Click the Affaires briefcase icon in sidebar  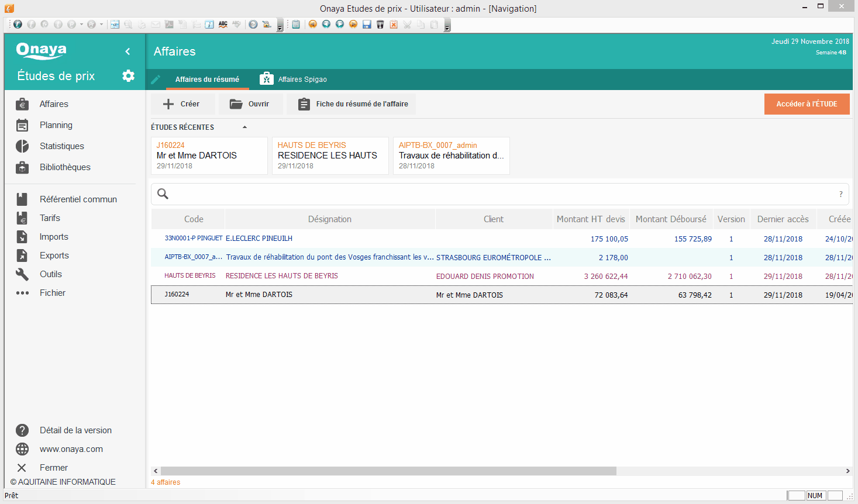point(22,104)
